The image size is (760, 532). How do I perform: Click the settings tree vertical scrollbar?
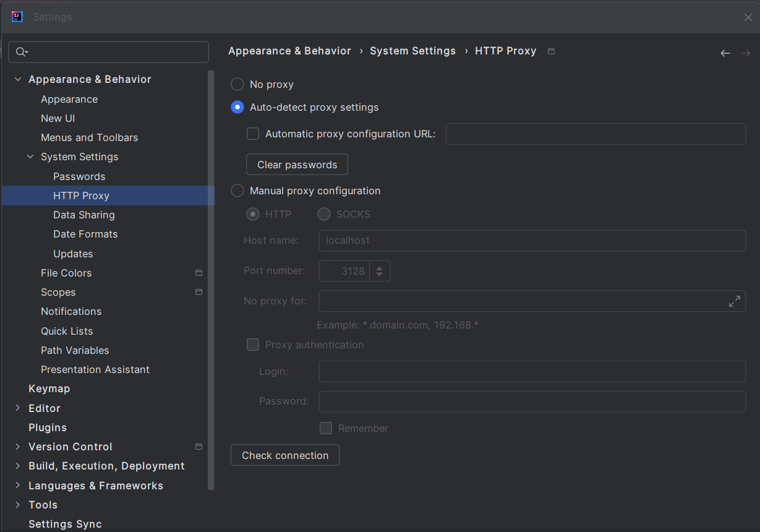coord(211,280)
